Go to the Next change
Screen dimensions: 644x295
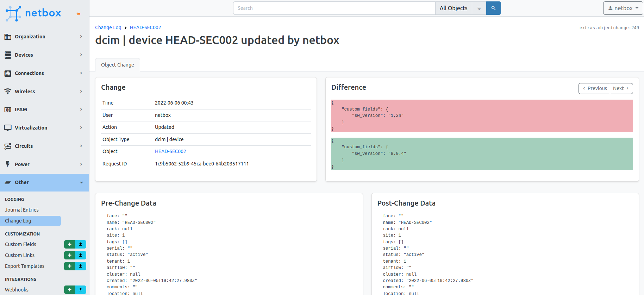621,88
